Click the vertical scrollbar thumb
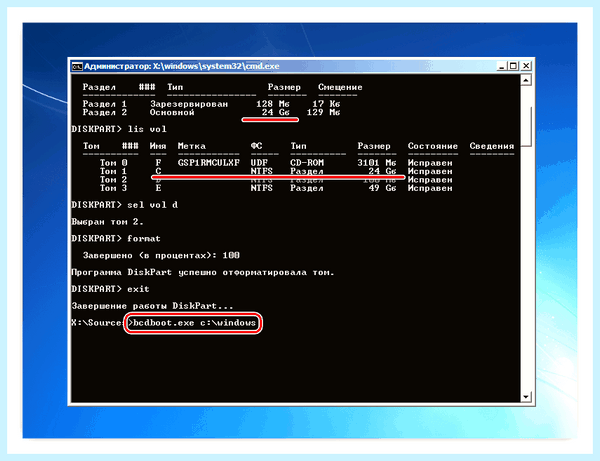Viewport: 600px width, 461px height. (528, 127)
